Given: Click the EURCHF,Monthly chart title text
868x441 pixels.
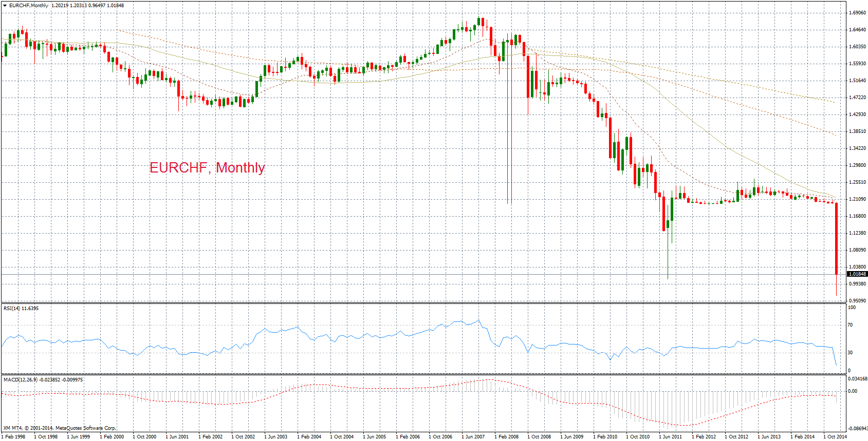Looking at the screenshot, I should pyautogui.click(x=29, y=5).
